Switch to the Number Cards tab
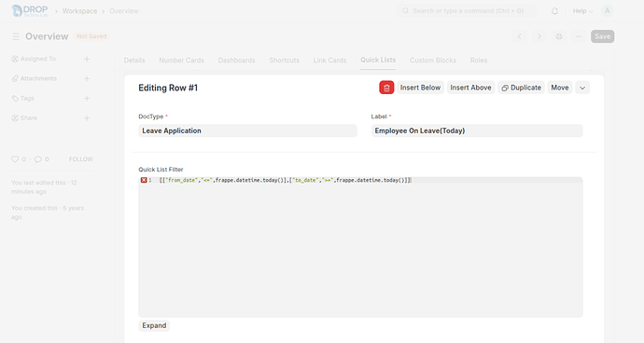This screenshot has width=644, height=343. pos(182,61)
